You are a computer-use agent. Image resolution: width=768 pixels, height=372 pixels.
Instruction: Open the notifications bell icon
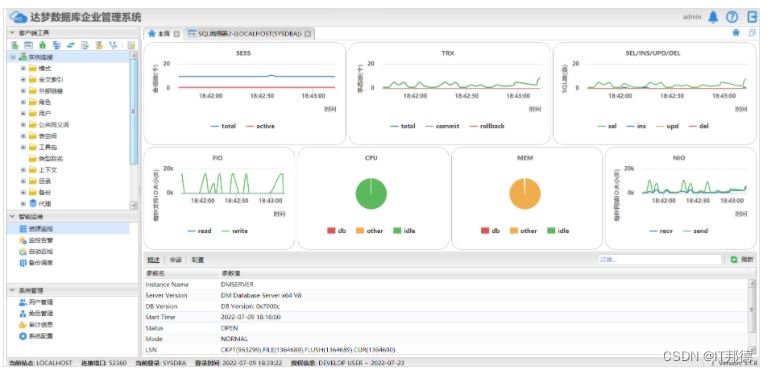coord(713,17)
